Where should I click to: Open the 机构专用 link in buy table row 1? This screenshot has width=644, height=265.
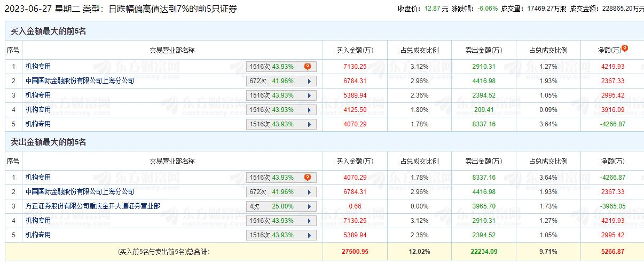pyautogui.click(x=38, y=67)
